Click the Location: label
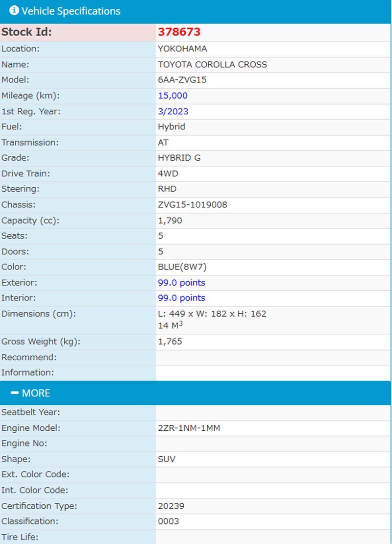392x544 pixels. tap(20, 49)
